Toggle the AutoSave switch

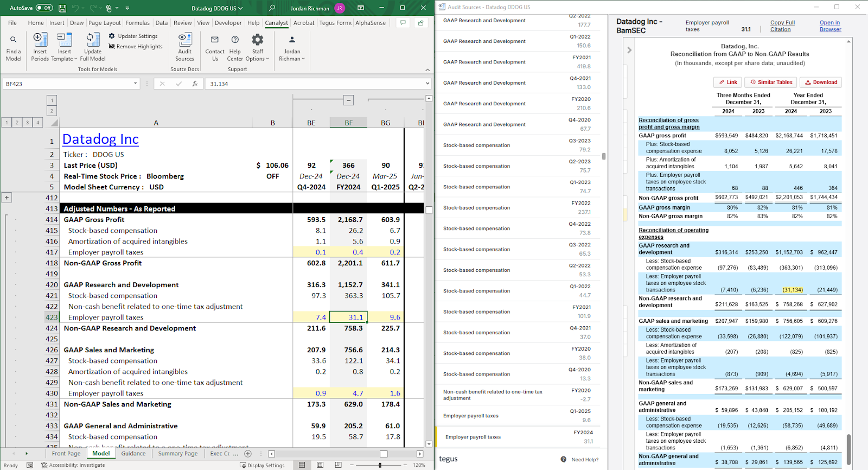click(x=44, y=8)
